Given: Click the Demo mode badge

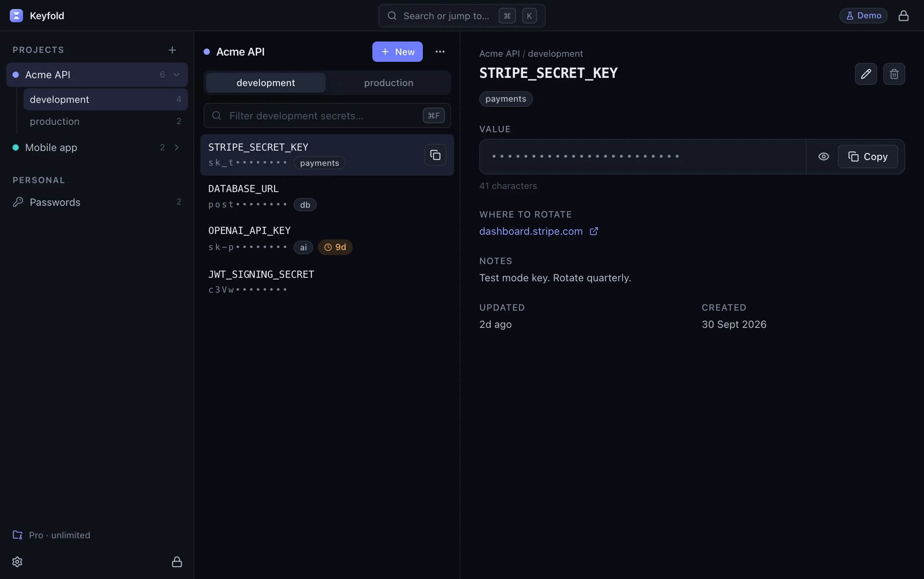Looking at the screenshot, I should click(864, 16).
